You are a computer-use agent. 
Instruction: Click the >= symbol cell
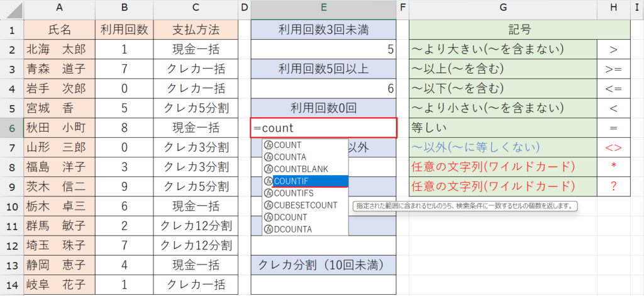coord(614,69)
